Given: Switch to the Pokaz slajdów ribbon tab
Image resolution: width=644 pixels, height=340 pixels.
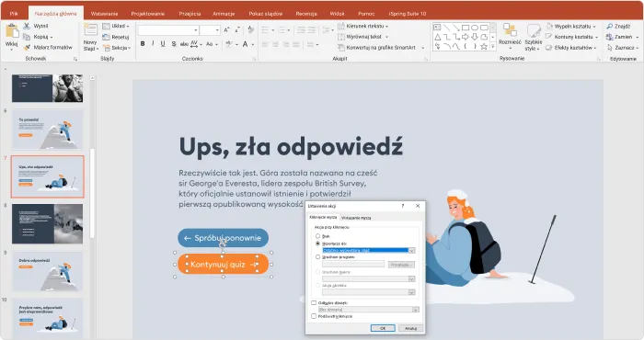Looking at the screenshot, I should tap(265, 14).
